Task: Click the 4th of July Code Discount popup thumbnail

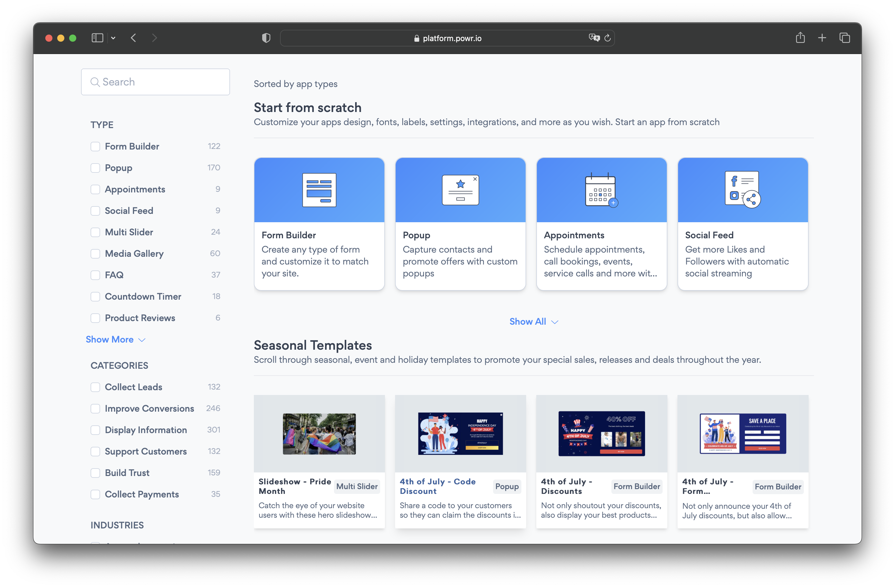Action: point(460,433)
